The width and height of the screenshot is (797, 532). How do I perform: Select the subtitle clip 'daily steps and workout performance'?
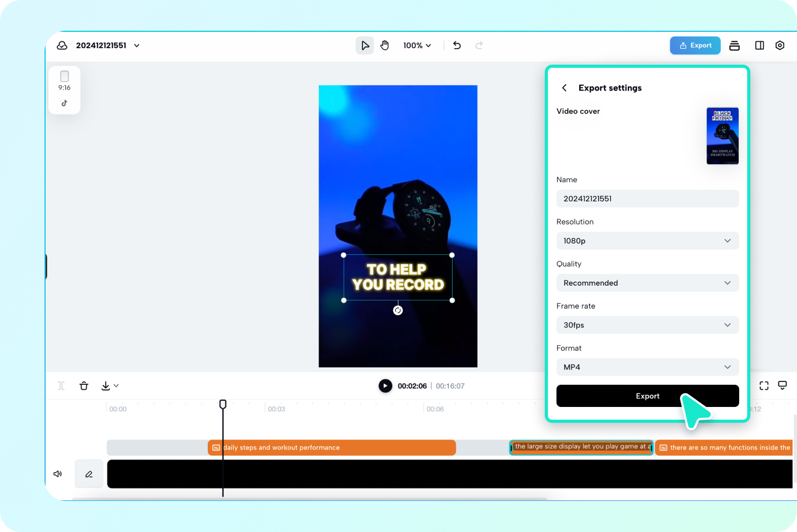[331, 447]
